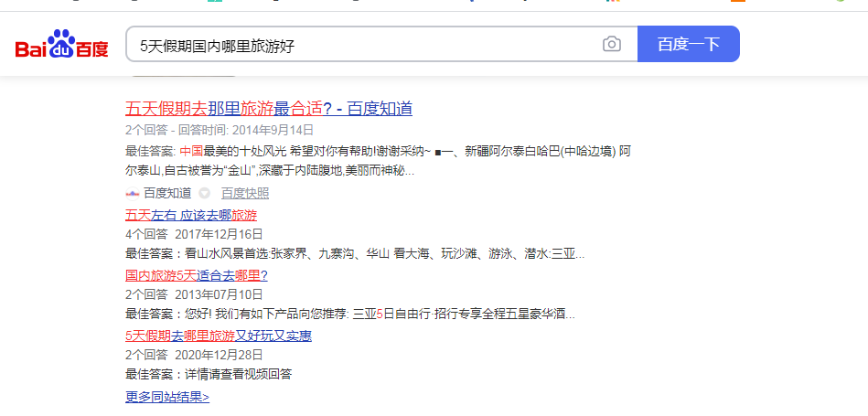Click snippet about 中国最美的十处风光
868x416 pixels.
378,161
